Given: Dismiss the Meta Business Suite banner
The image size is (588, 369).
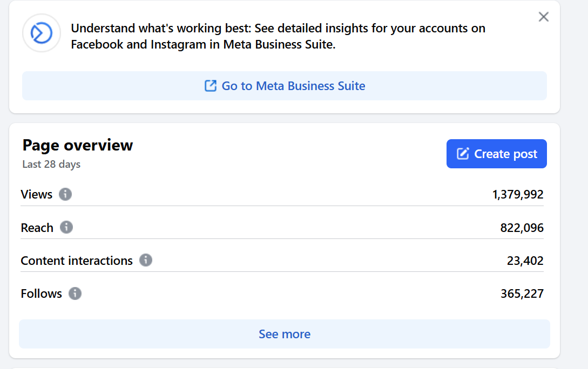Looking at the screenshot, I should pyautogui.click(x=543, y=17).
